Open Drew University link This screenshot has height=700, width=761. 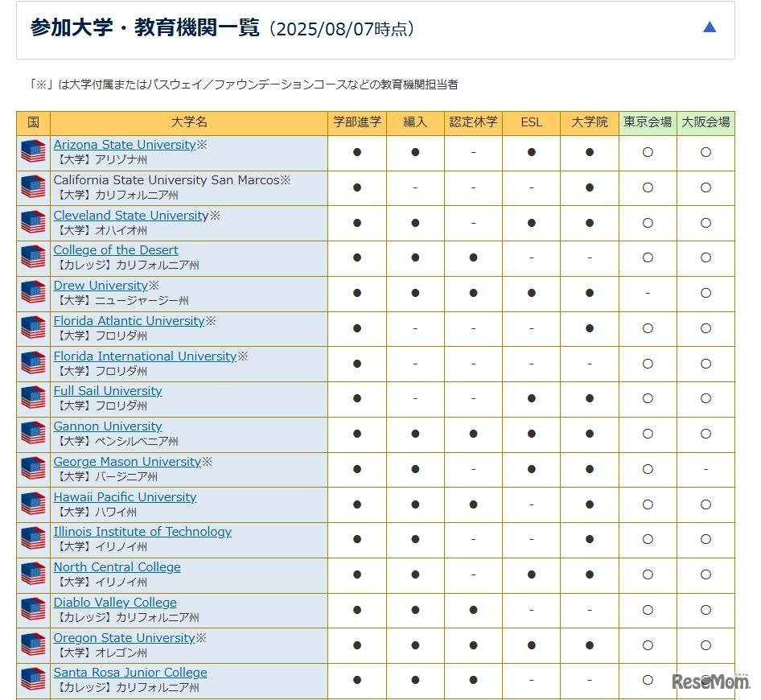(x=101, y=286)
